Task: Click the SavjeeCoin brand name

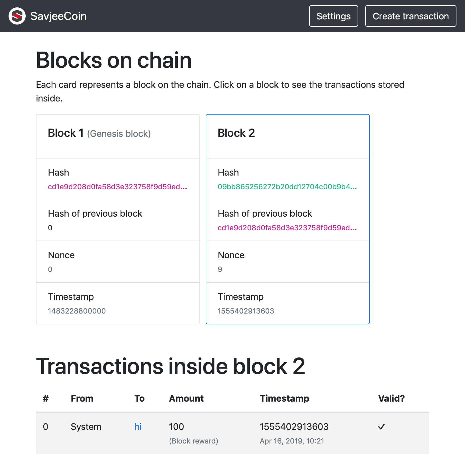Action: point(58,16)
